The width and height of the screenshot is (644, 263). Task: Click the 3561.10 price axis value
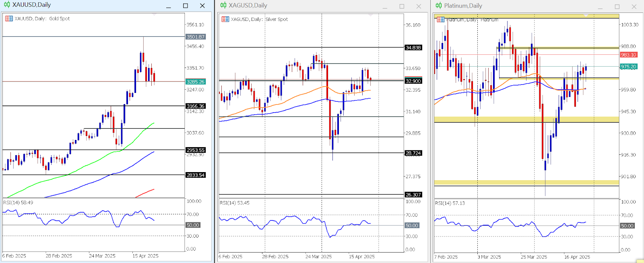tap(195, 25)
